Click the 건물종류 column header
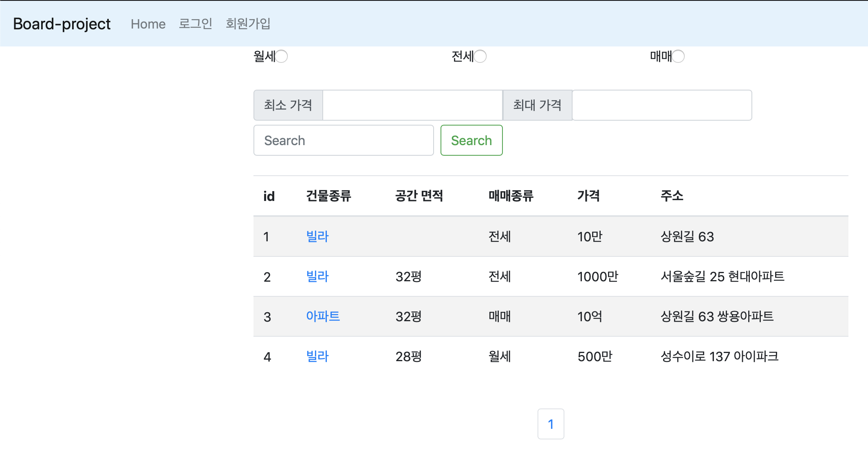868x459 pixels. pos(328,196)
